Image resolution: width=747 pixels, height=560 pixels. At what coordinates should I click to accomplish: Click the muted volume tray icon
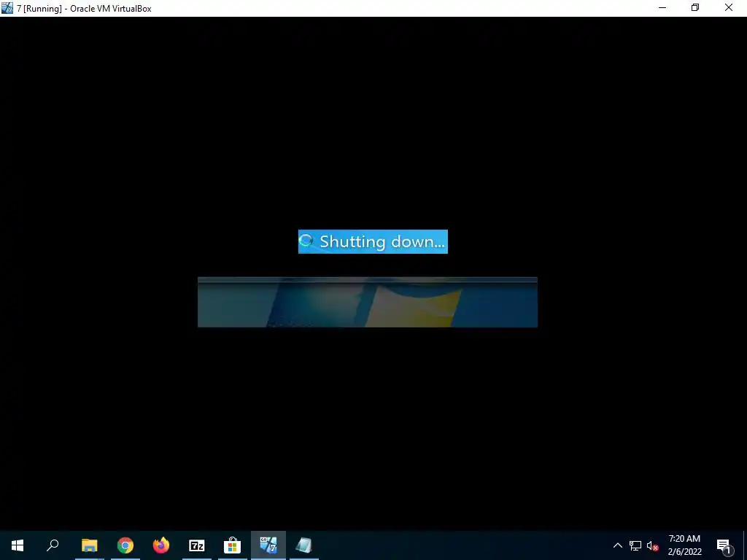click(652, 545)
